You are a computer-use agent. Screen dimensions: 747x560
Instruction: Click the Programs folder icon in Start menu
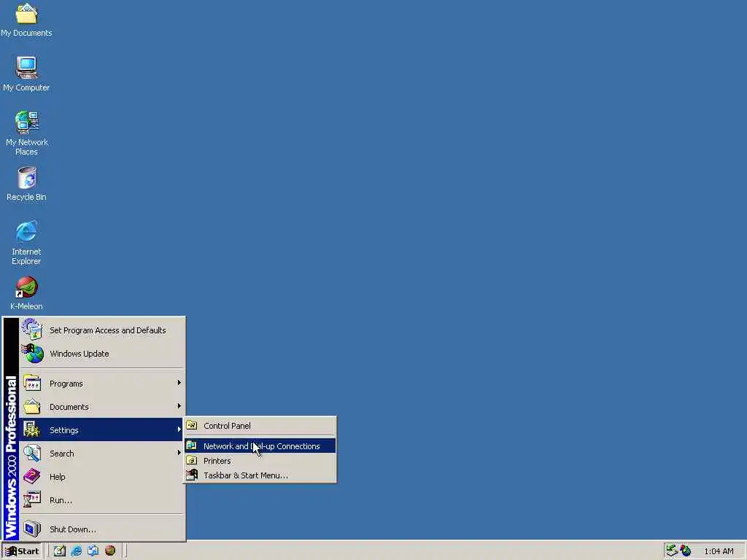32,383
